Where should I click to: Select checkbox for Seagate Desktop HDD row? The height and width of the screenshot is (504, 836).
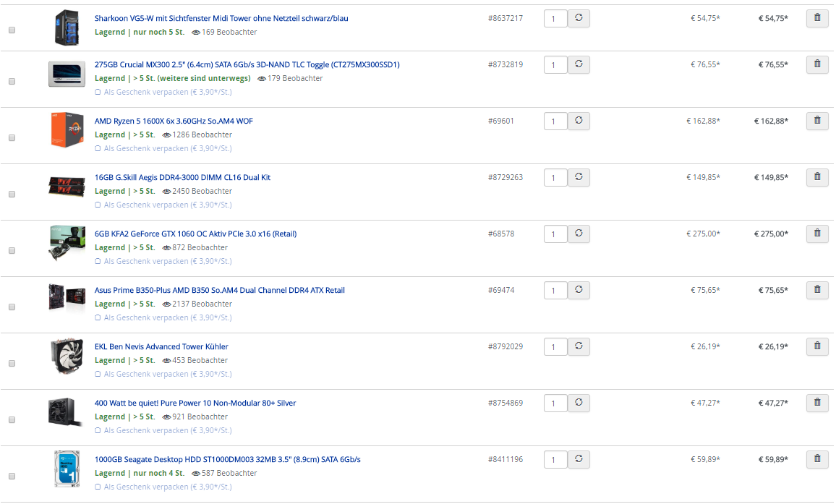coord(12,477)
